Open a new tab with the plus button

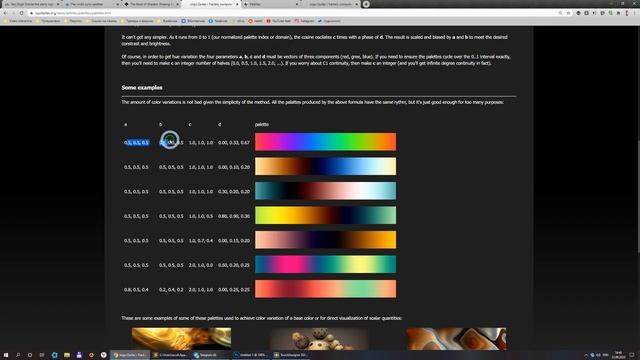[366, 4]
